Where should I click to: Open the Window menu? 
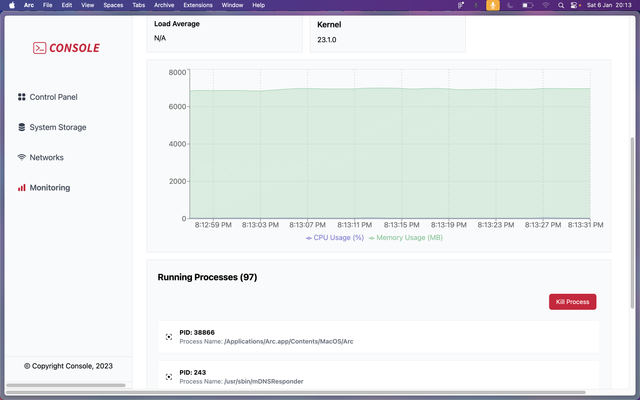coord(232,5)
